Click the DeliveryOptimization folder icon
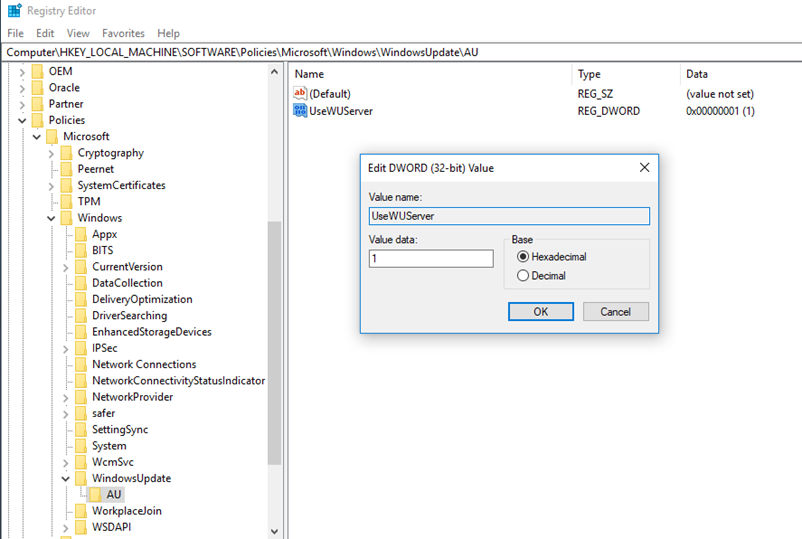 coord(81,299)
